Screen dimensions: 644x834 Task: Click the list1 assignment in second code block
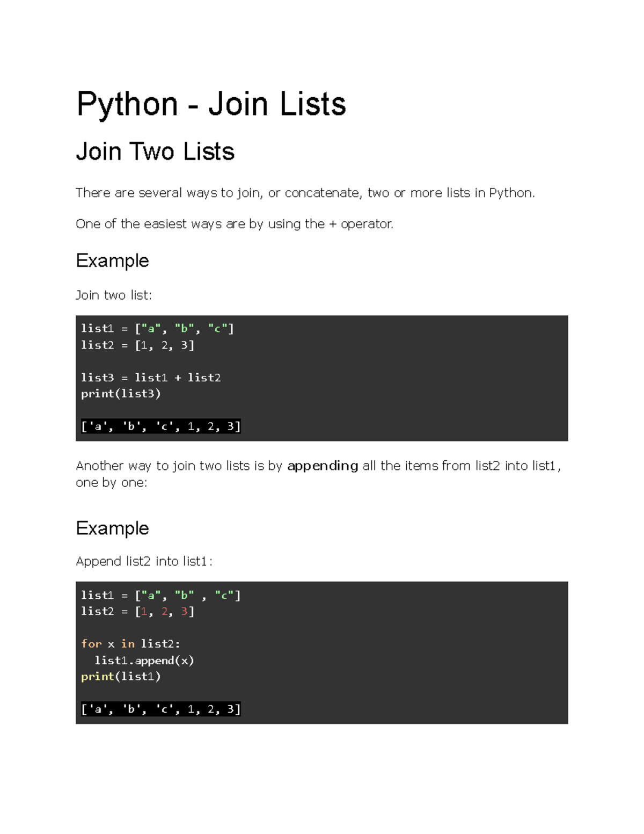point(160,596)
